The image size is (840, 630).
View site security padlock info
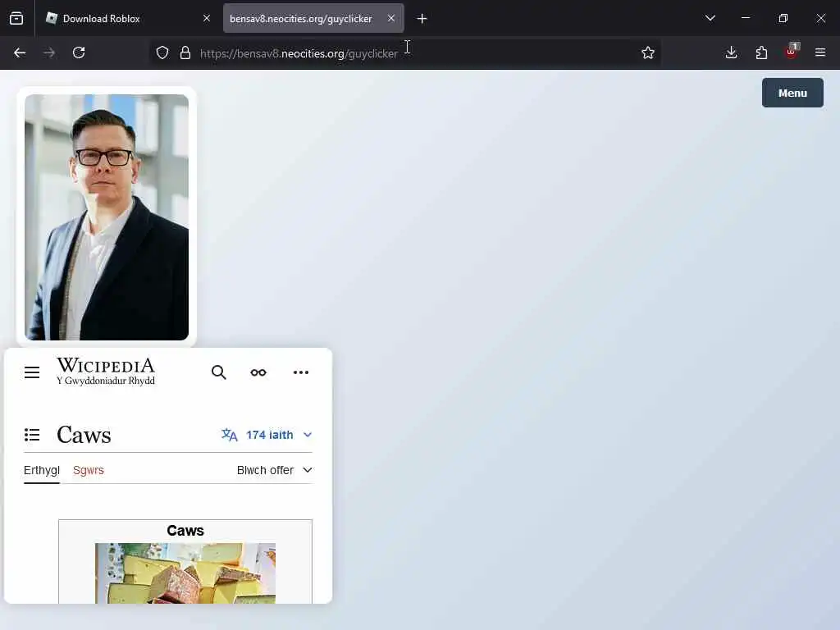tap(185, 52)
